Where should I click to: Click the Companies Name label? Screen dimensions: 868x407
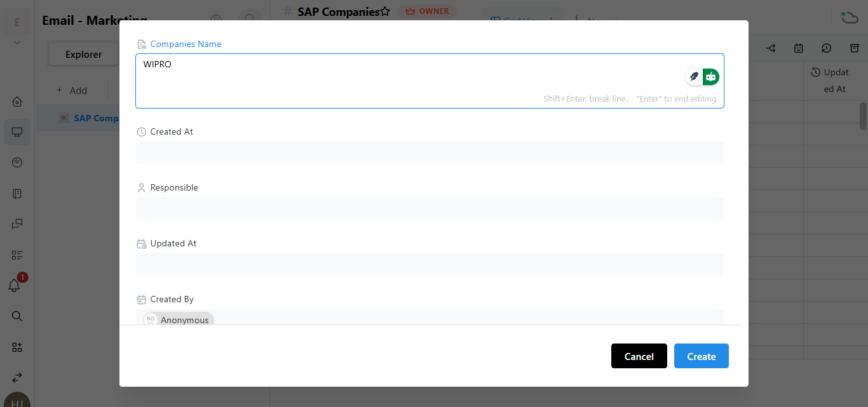[x=186, y=44]
